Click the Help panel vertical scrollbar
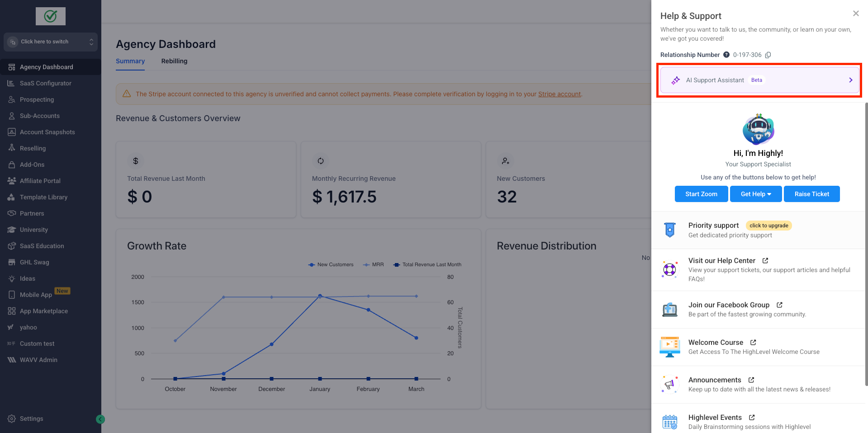The height and width of the screenshot is (433, 868). tap(866, 244)
